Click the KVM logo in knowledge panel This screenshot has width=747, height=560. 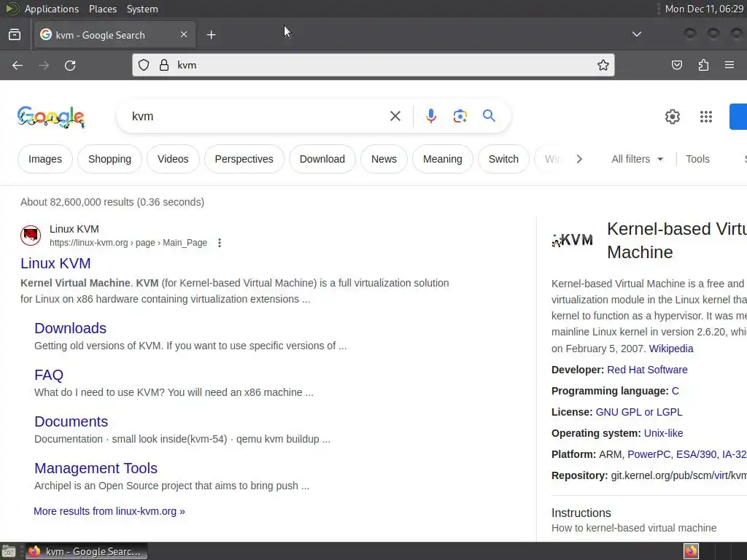(572, 240)
